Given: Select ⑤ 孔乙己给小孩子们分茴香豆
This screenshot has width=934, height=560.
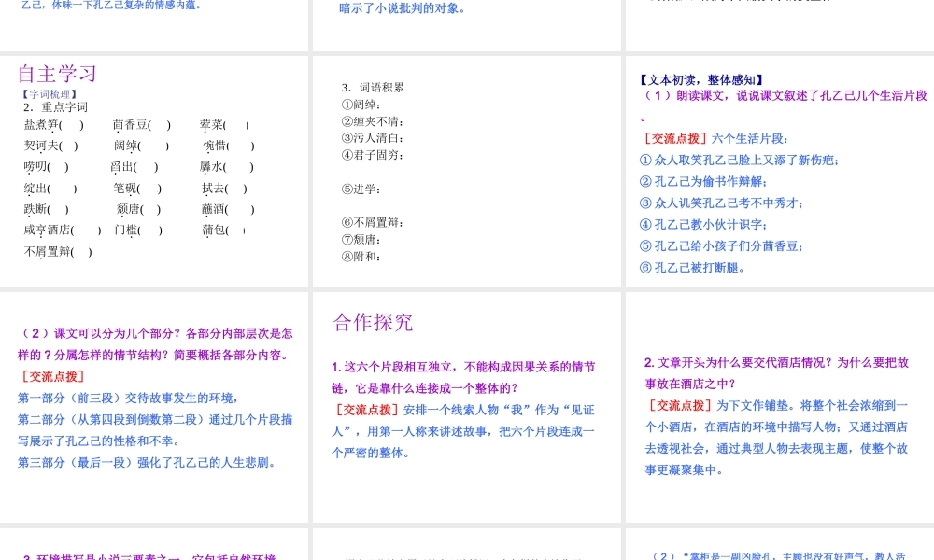Looking at the screenshot, I should [x=721, y=245].
